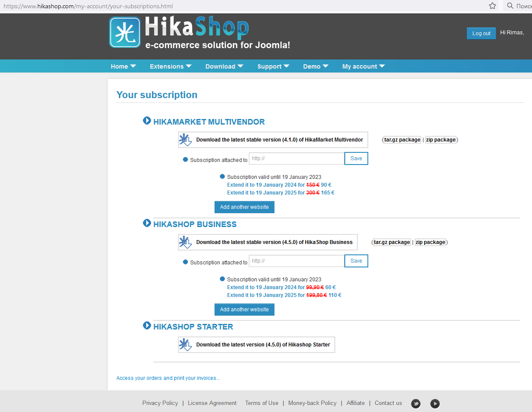Viewport: 532px width, 412px height.
Task: Open the Twitter social icon in footer
Action: (416, 404)
